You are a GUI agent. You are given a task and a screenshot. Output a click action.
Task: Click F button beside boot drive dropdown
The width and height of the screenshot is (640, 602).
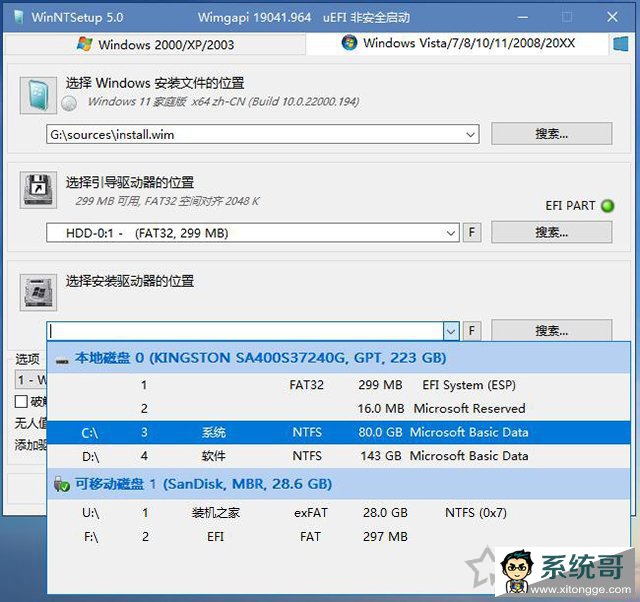coord(472,233)
